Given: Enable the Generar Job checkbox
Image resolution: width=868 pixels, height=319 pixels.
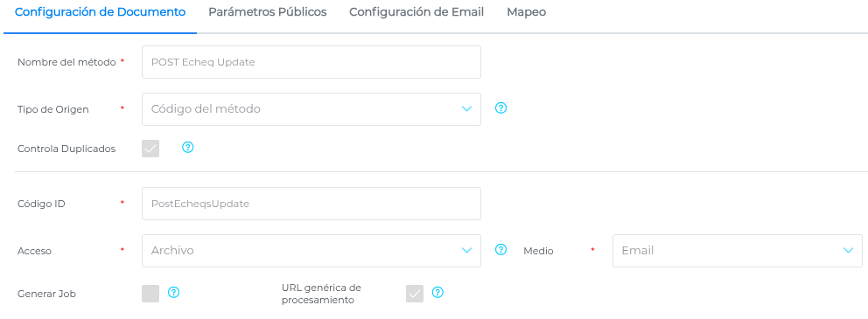Looking at the screenshot, I should (x=150, y=294).
